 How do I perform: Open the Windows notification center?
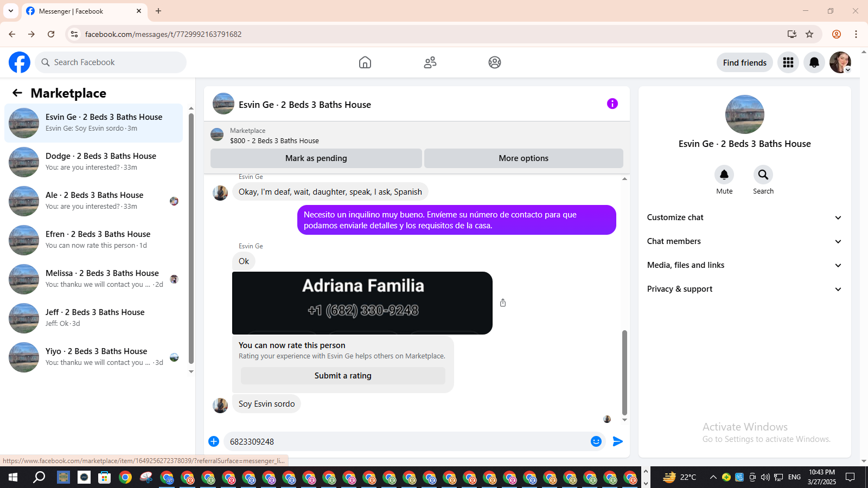(x=850, y=477)
